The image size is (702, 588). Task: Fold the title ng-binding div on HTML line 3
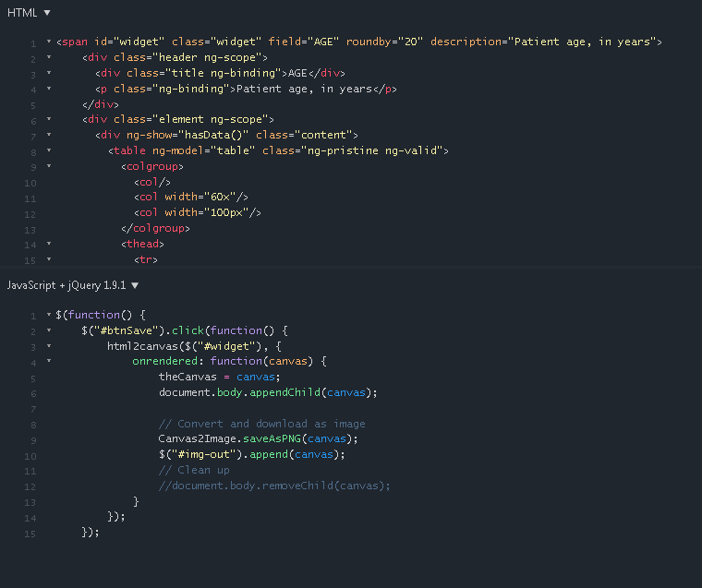[x=49, y=73]
